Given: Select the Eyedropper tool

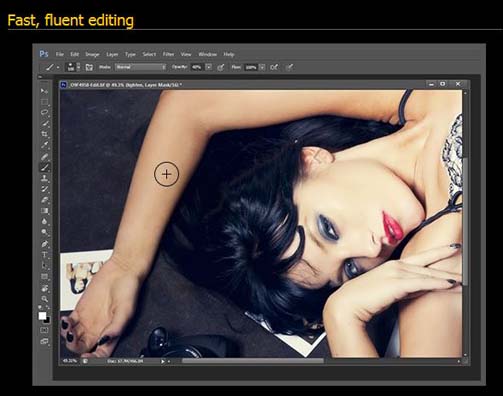Looking at the screenshot, I should [x=44, y=145].
